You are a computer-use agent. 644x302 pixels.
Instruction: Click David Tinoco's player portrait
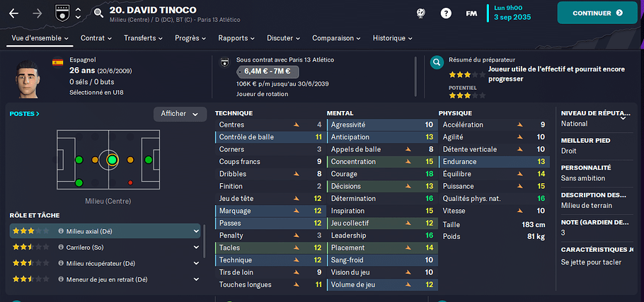28,79
